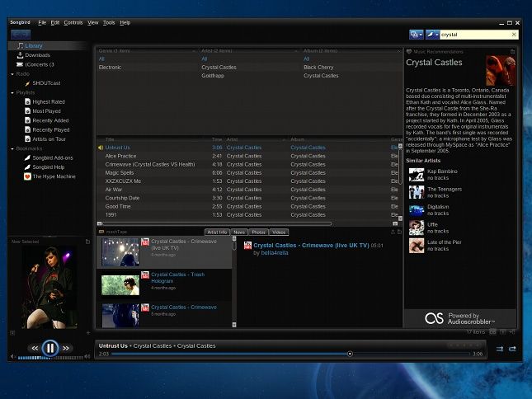Open the Edit menu
The width and height of the screenshot is (532, 399).
(x=55, y=23)
